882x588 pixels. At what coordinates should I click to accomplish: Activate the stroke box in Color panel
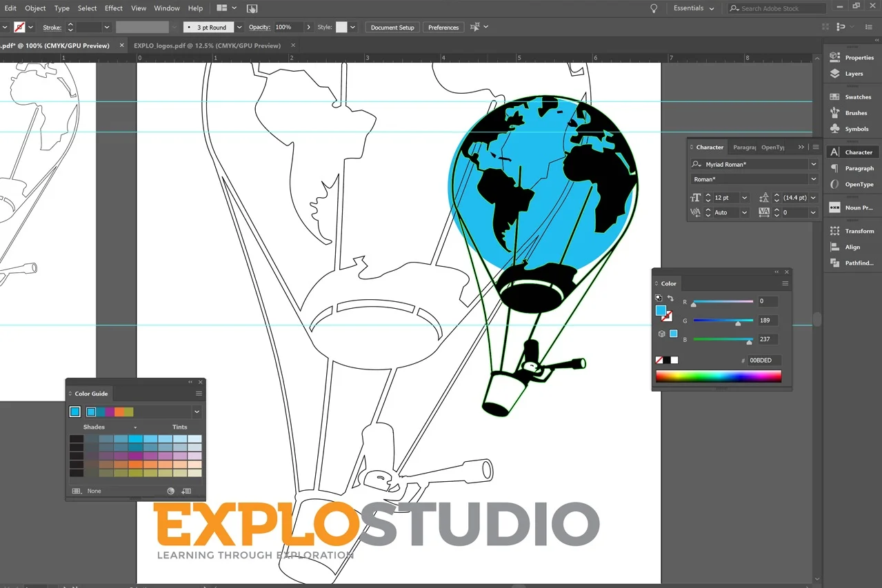pyautogui.click(x=668, y=316)
